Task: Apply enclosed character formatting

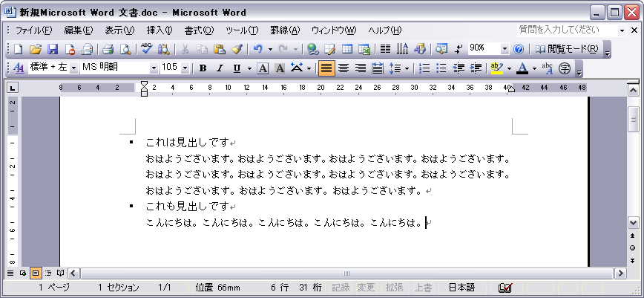Action: tap(565, 68)
